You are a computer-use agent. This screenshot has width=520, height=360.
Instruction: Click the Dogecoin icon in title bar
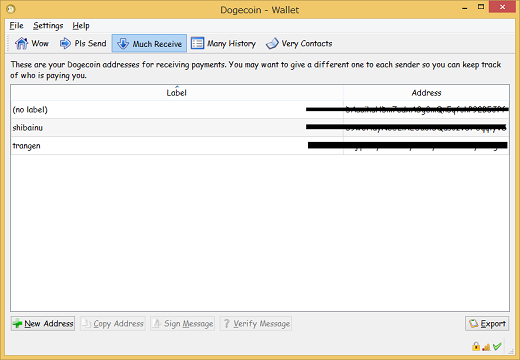11,9
